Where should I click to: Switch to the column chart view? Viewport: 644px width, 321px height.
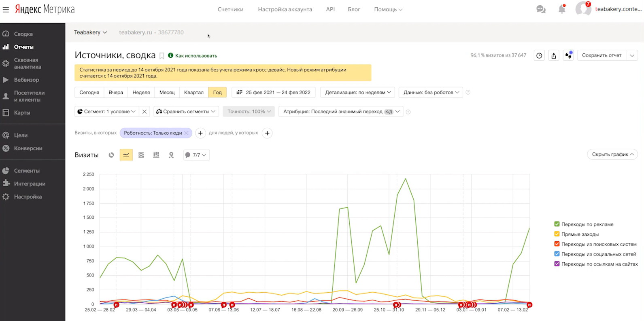[x=156, y=155]
